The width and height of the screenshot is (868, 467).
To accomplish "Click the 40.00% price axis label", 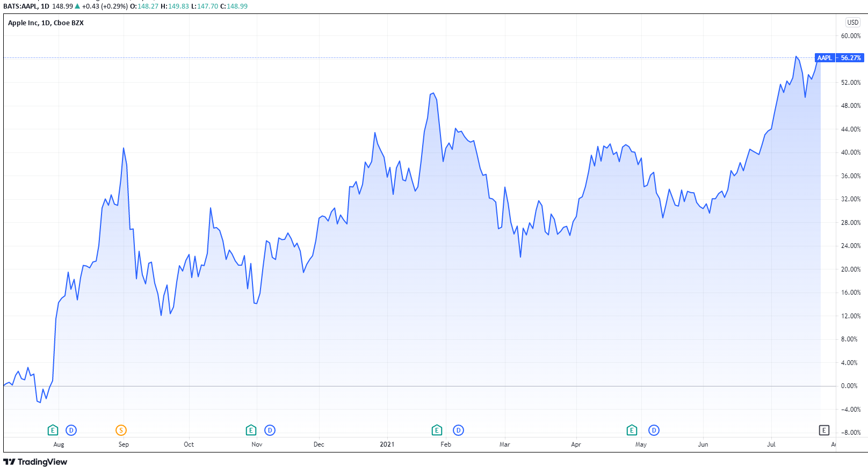I will pyautogui.click(x=851, y=152).
